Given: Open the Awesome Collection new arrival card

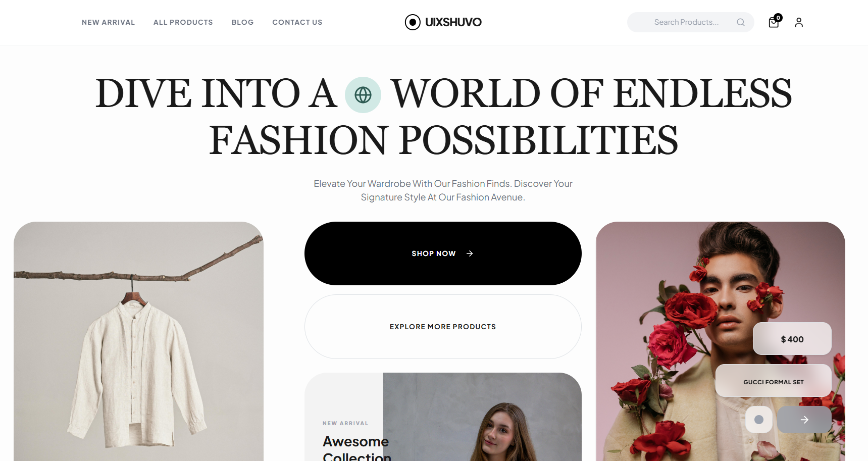Looking at the screenshot, I should [443, 417].
